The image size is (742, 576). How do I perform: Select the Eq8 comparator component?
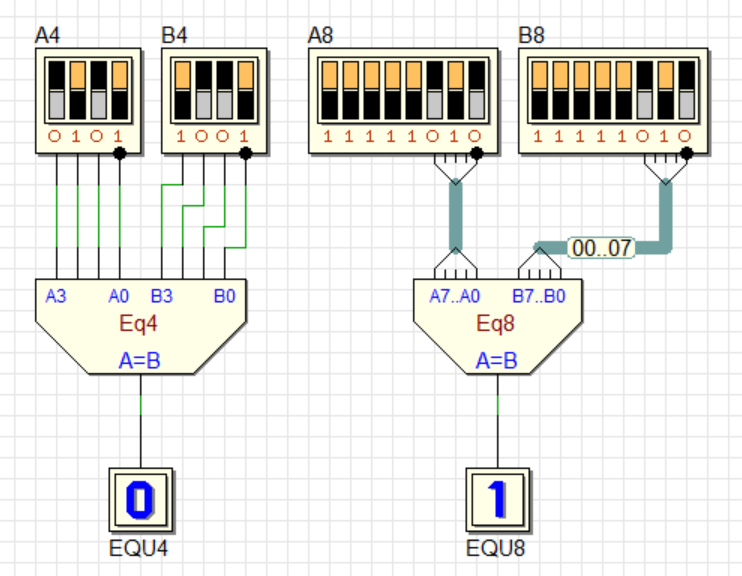click(497, 326)
